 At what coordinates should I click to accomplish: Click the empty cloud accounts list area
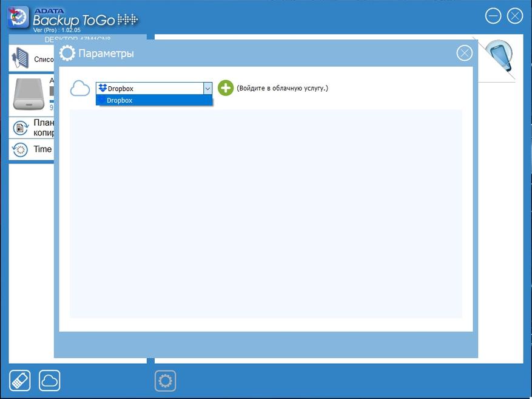pyautogui.click(x=266, y=214)
